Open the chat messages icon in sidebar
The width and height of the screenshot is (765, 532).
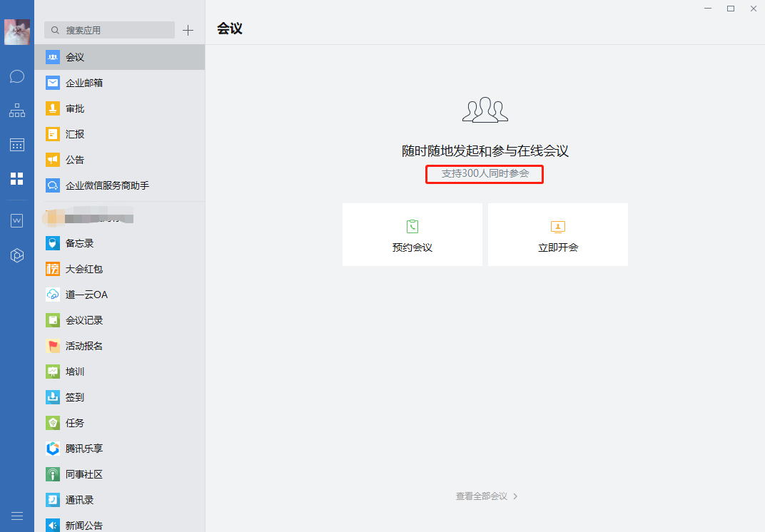coord(17,76)
